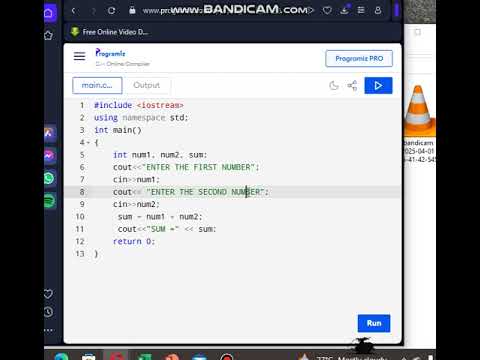Click the Programiz logo
The height and width of the screenshot is (360, 480).
(x=110, y=53)
